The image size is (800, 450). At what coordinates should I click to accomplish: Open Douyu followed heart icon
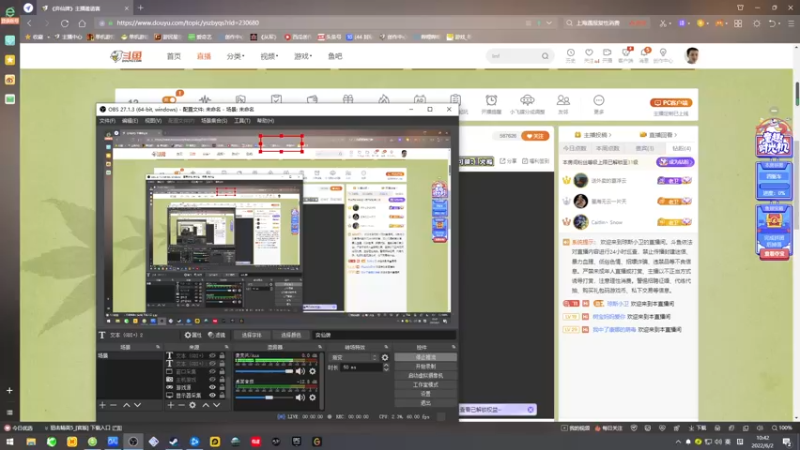tap(589, 53)
